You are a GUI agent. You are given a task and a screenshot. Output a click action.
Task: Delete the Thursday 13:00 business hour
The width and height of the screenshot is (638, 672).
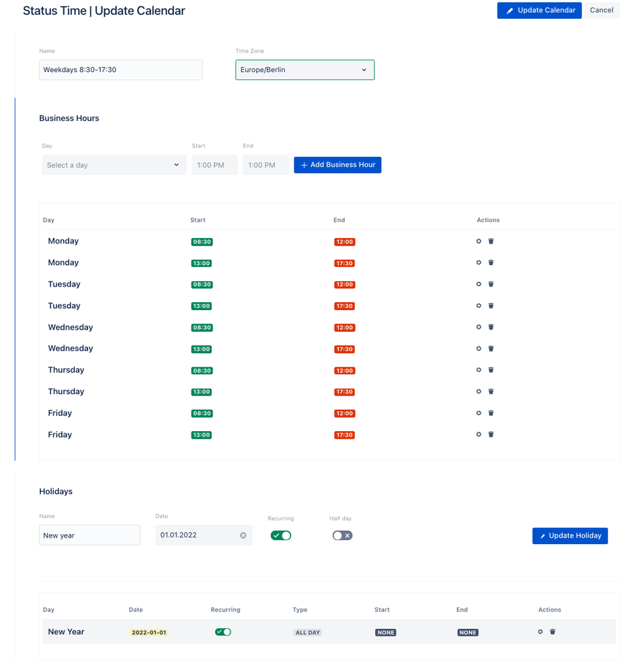491,391
